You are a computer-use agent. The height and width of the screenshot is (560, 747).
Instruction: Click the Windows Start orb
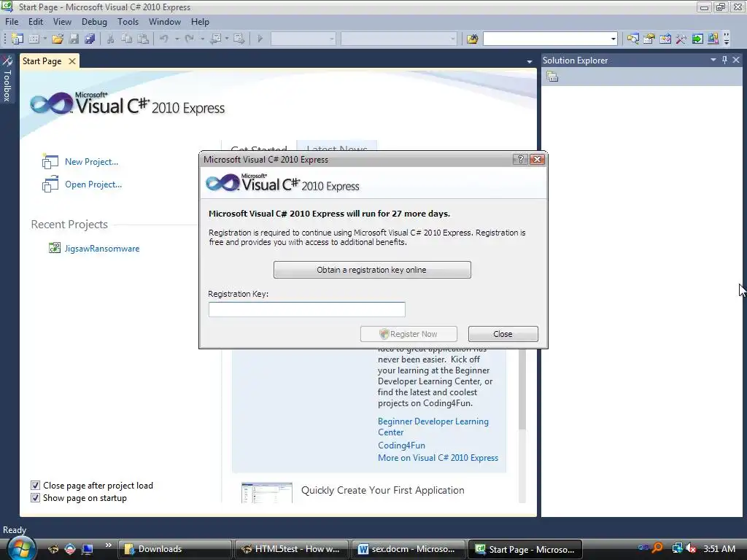pos(21,548)
